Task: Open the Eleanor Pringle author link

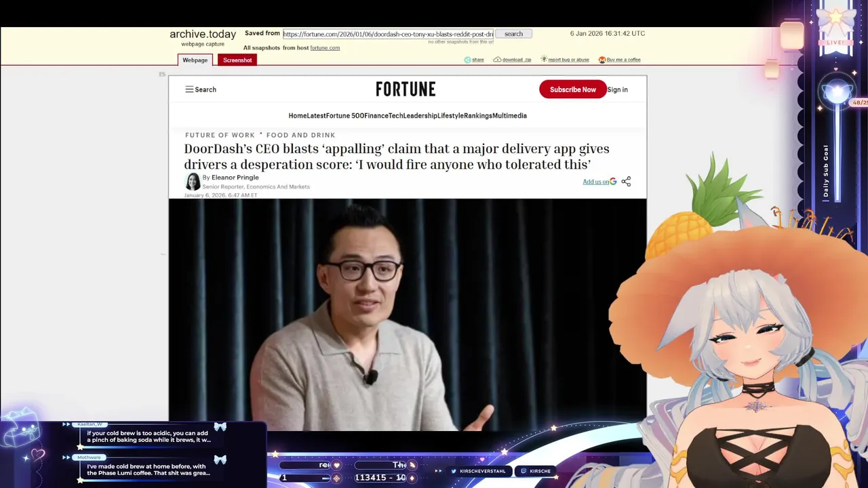Action: (x=235, y=178)
